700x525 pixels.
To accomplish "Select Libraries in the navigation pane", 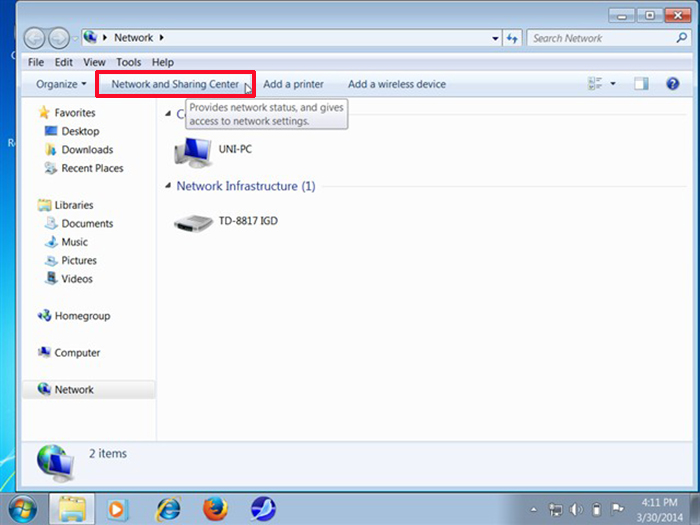I will click(x=74, y=205).
